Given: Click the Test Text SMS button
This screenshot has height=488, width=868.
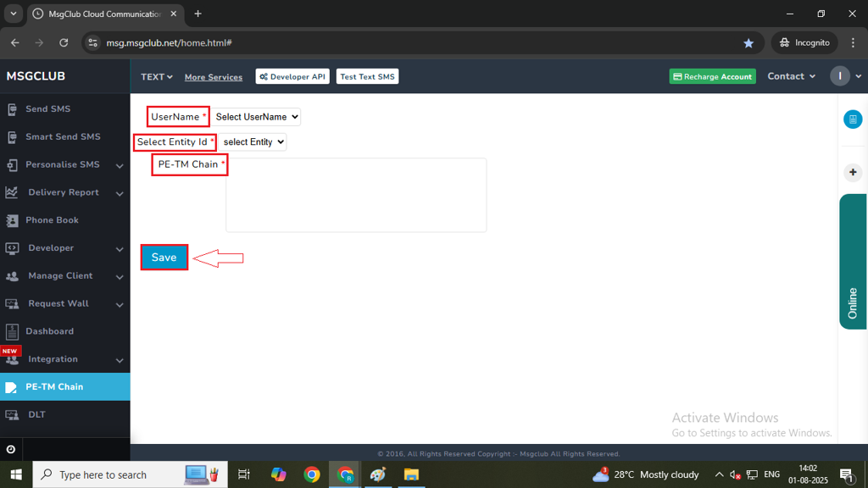Looking at the screenshot, I should coord(367,76).
